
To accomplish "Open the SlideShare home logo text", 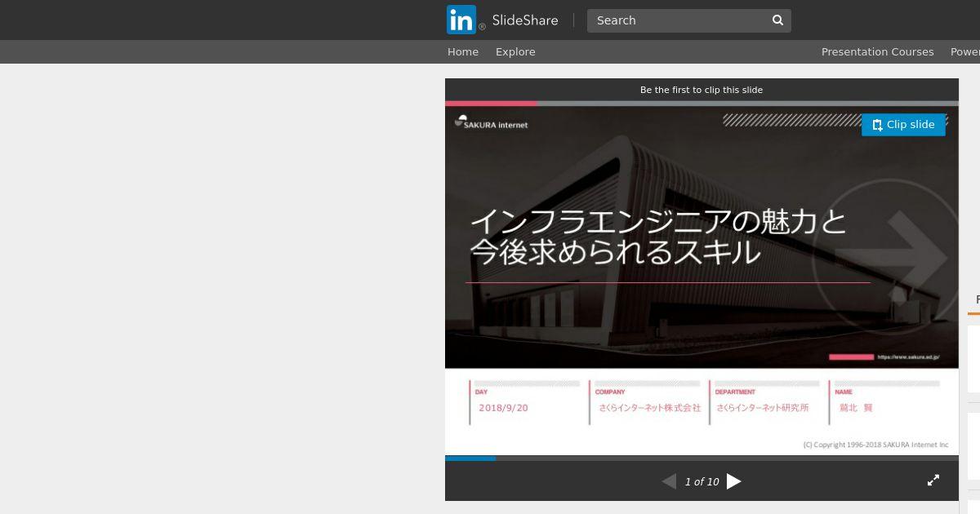I will click(x=525, y=20).
